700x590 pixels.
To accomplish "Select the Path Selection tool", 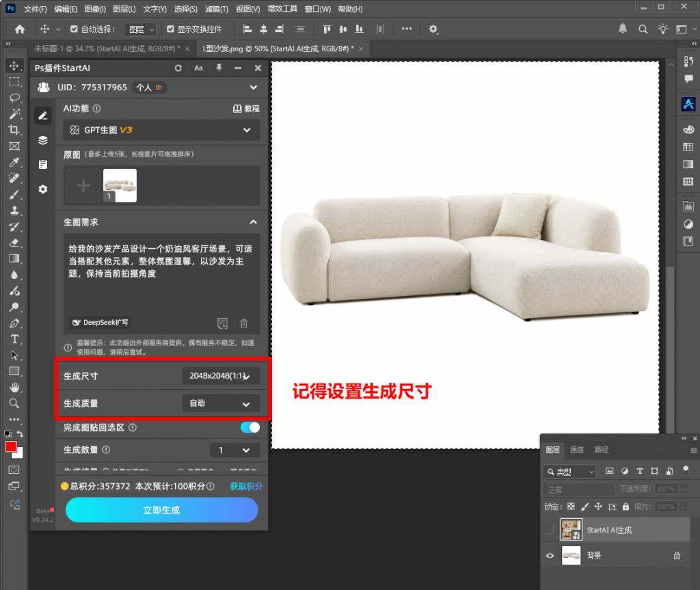I will pos(14,355).
